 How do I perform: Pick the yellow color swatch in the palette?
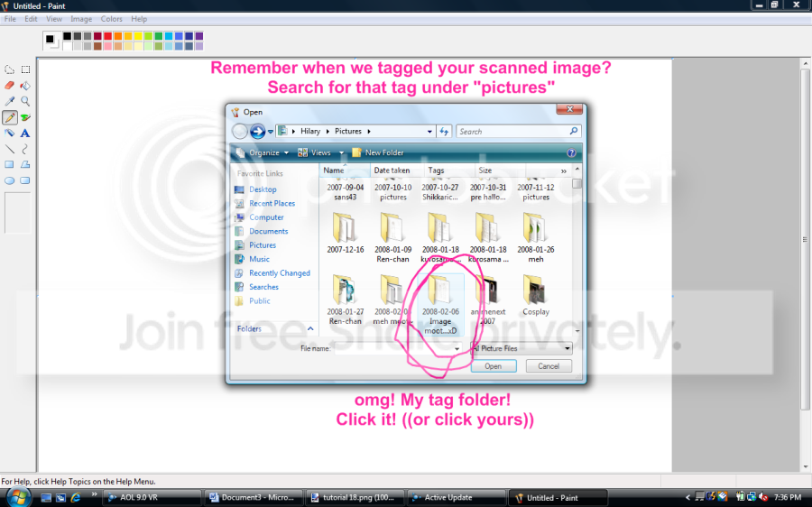point(138,36)
